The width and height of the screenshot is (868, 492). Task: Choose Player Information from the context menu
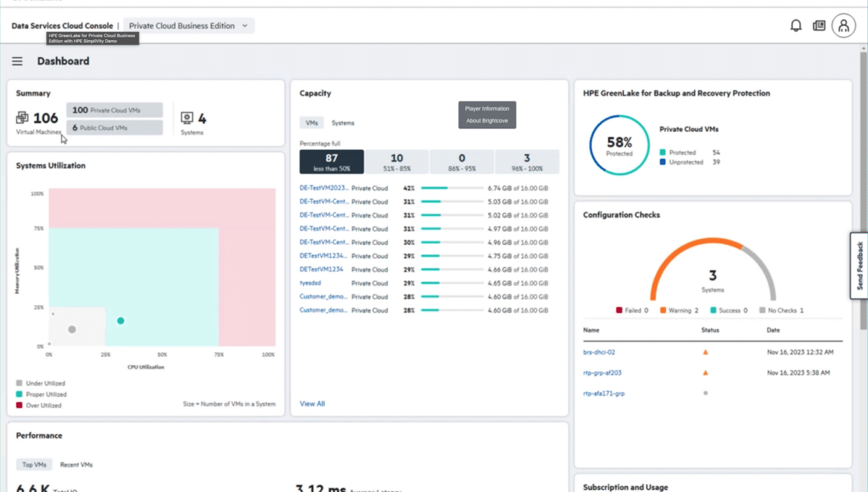pos(487,109)
